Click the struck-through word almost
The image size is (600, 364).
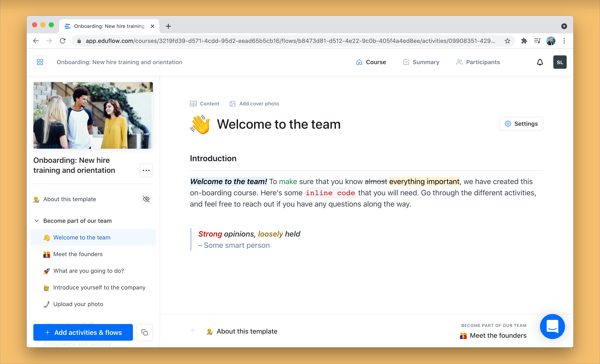tap(376, 182)
